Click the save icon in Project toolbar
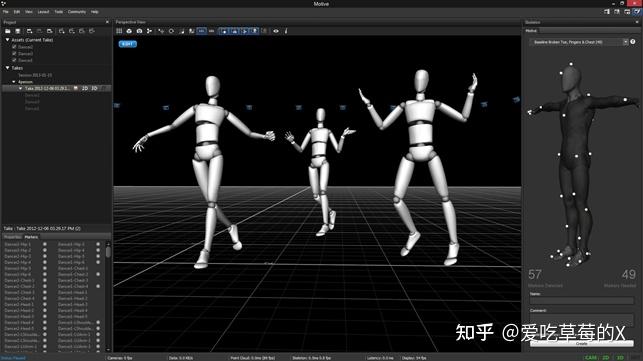The image size is (643, 361). [x=18, y=31]
